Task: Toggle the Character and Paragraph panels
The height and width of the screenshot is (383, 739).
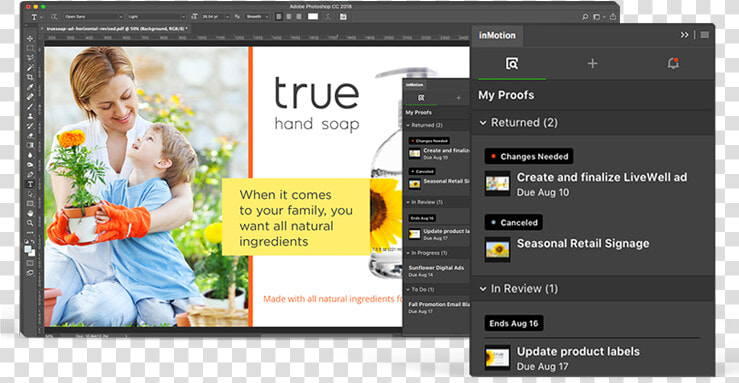Action: [343, 16]
